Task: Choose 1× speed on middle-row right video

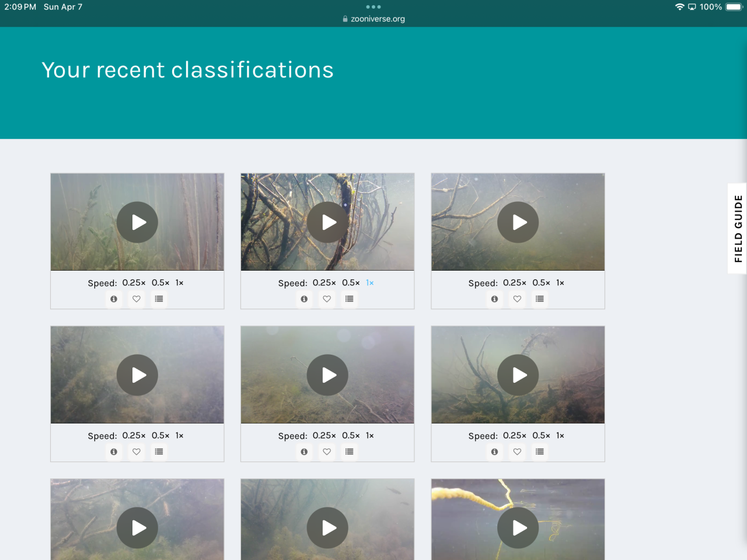Action: (560, 436)
